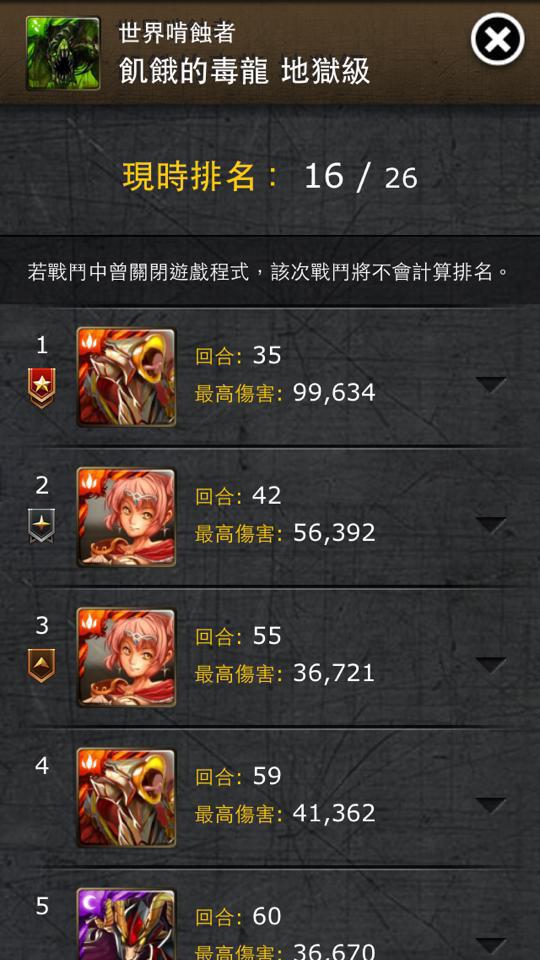Select rank 2 pink-haired girl avatar
Image resolution: width=540 pixels, height=960 pixels.
point(126,517)
